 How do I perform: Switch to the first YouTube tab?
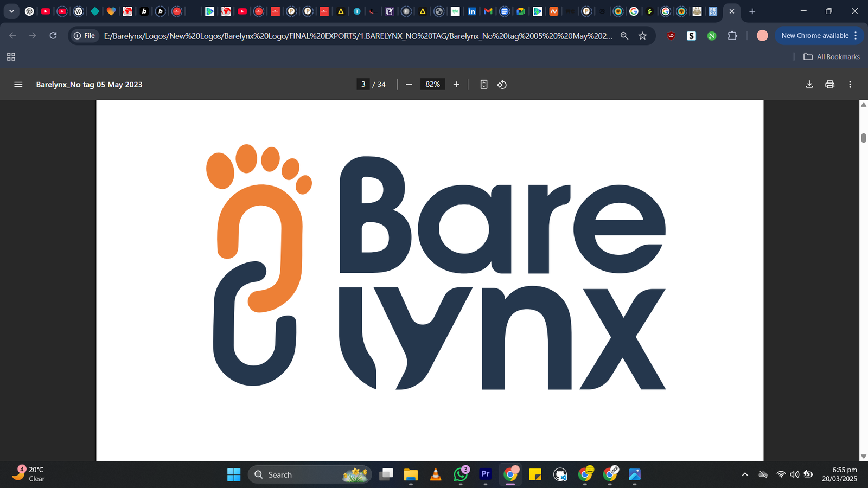[46, 11]
